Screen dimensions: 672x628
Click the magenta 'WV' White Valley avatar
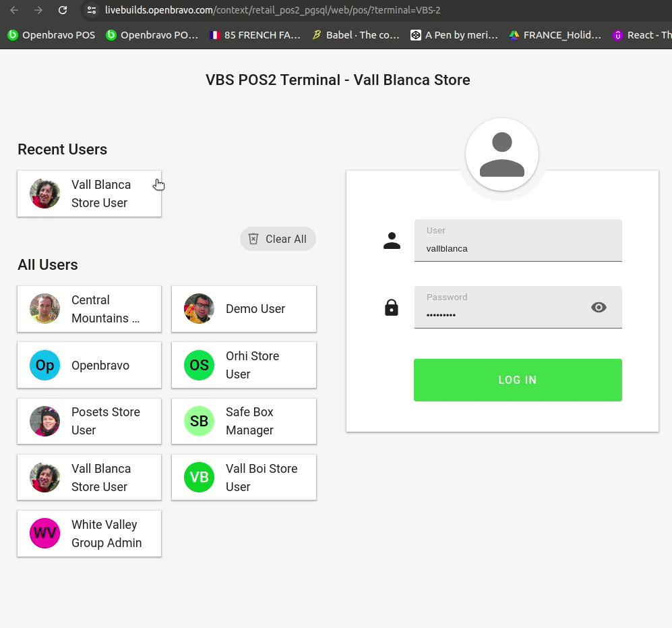tap(45, 534)
